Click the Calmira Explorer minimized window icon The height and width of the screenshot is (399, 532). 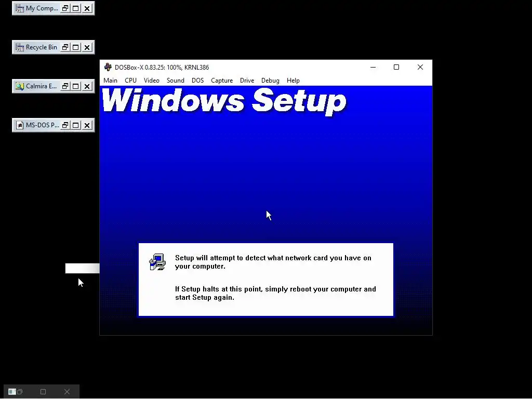pyautogui.click(x=20, y=86)
